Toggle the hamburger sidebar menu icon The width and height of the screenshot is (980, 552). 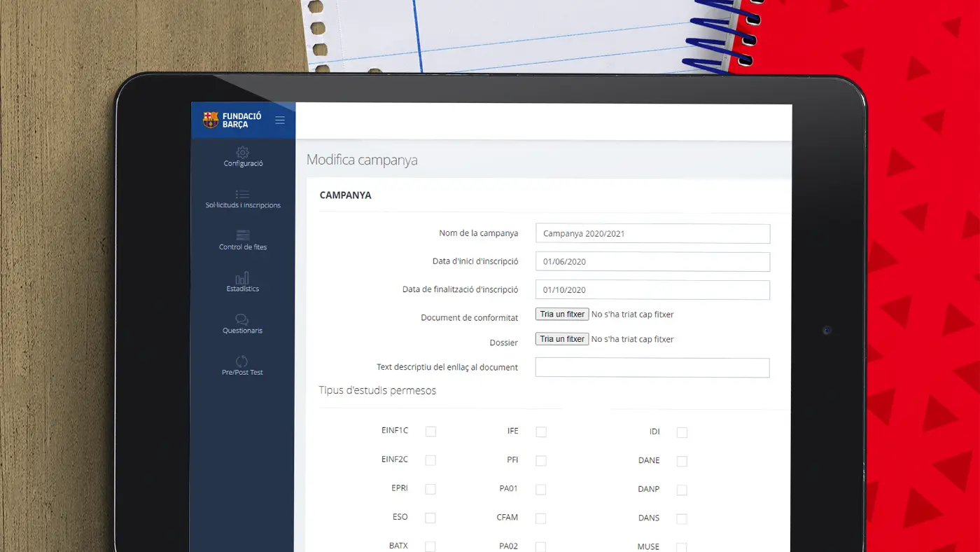(x=280, y=120)
